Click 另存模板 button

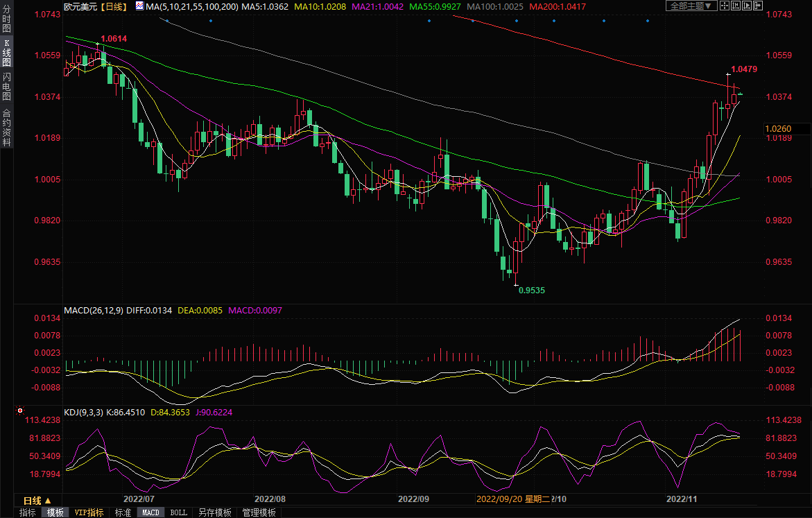[214, 512]
